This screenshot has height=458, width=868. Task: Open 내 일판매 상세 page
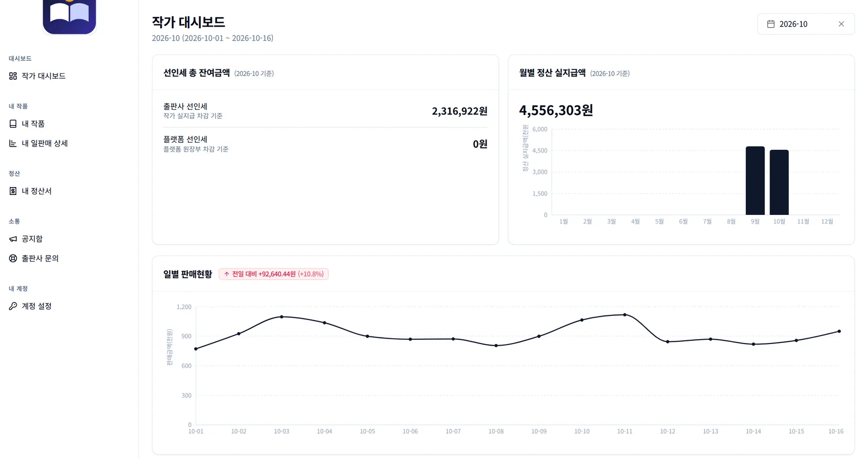(69, 143)
